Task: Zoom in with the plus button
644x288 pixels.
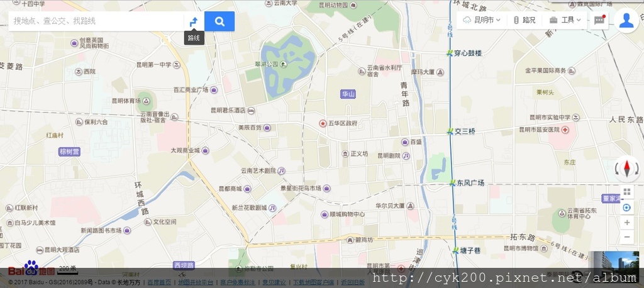Action: point(627,223)
